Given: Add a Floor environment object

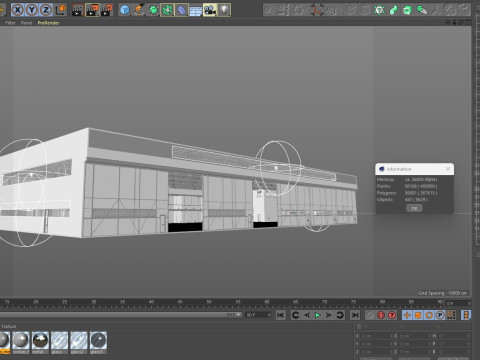Looking at the screenshot, I should [196, 10].
